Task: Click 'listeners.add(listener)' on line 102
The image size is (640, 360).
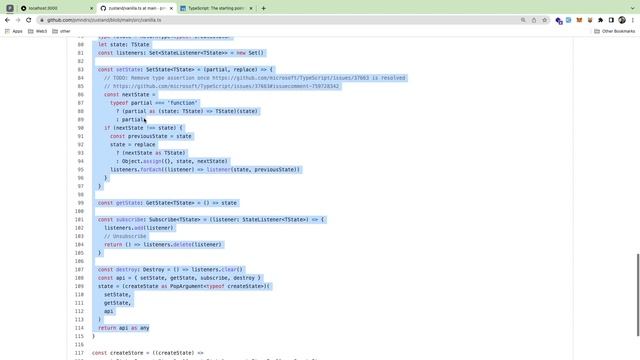Action: tap(139, 228)
